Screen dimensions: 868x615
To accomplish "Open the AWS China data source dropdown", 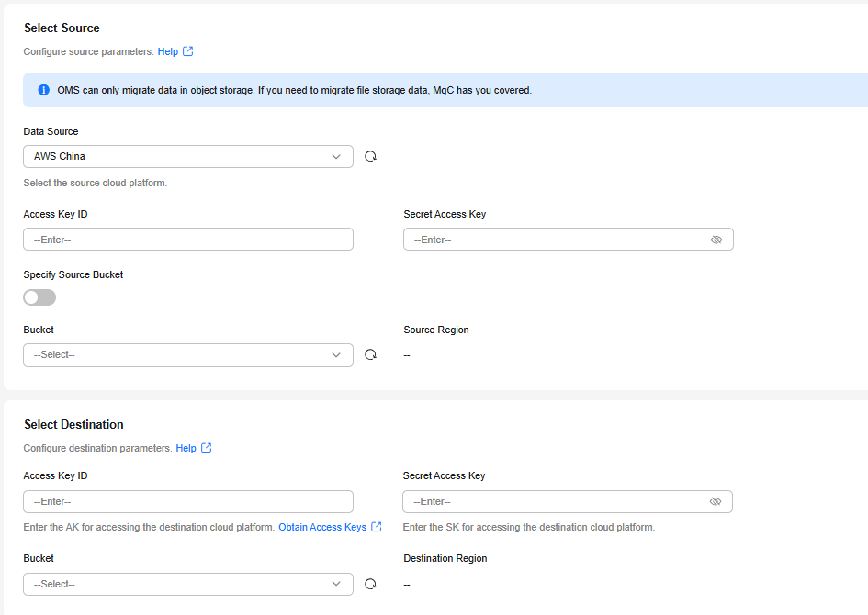I will pyautogui.click(x=188, y=157).
